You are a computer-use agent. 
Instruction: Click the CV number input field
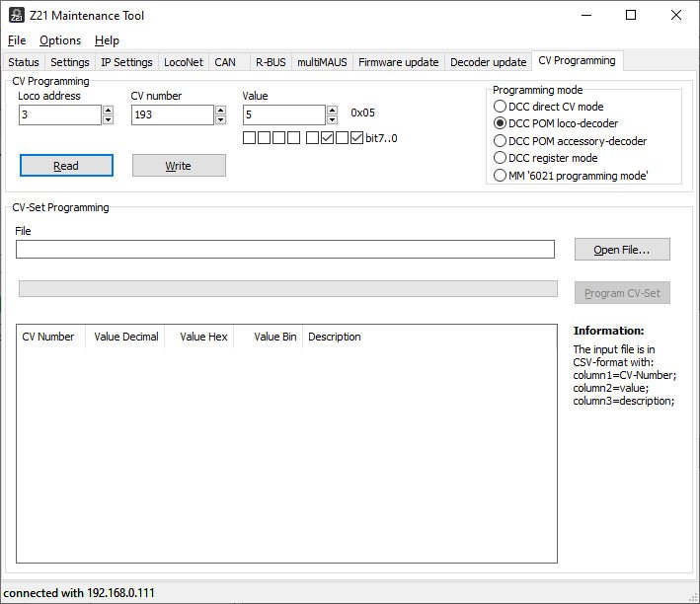click(173, 114)
